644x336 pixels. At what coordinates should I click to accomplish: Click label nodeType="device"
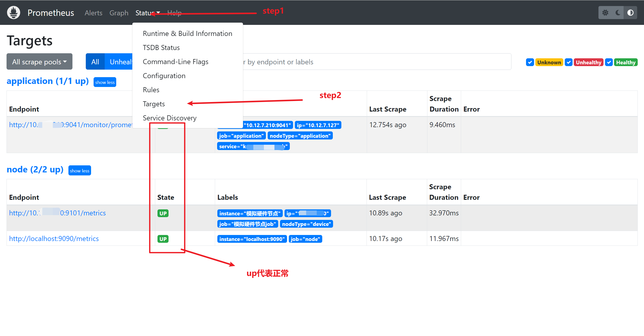[x=306, y=224]
